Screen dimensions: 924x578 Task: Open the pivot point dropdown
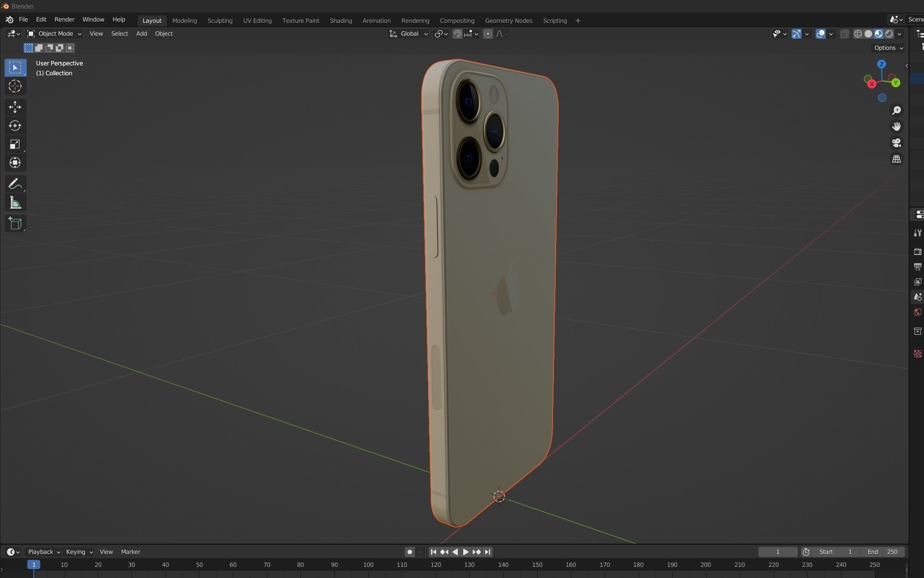(441, 34)
